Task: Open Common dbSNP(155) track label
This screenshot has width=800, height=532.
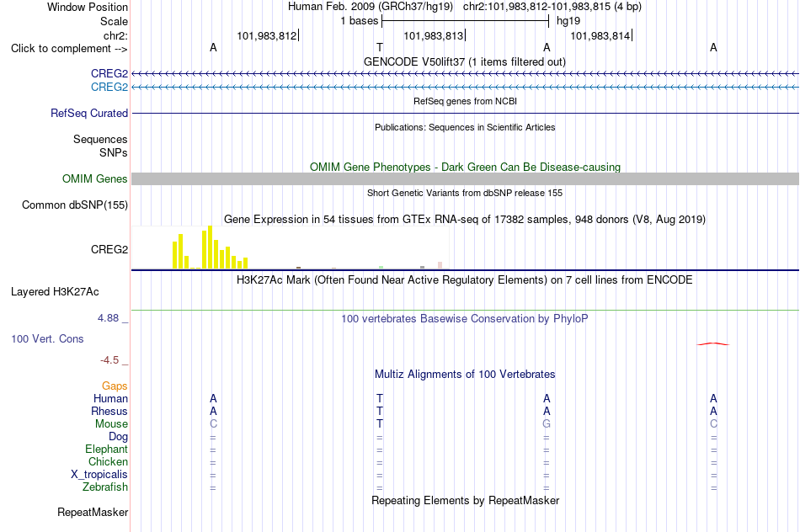Action: pos(75,205)
